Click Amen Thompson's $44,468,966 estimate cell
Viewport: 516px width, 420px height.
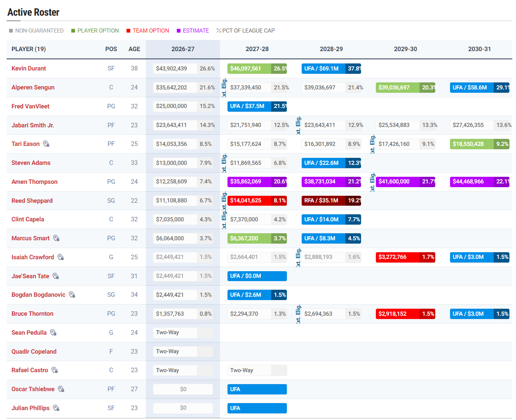(x=480, y=182)
